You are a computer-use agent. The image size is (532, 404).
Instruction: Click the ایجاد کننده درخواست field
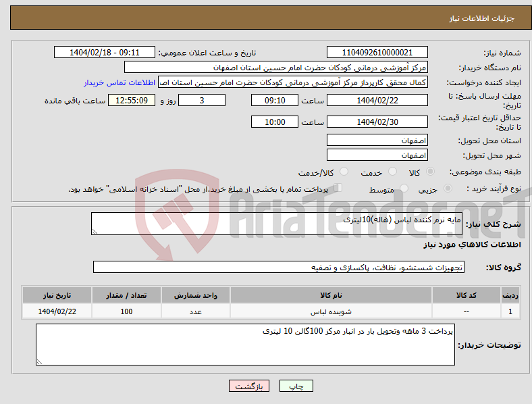[293, 82]
